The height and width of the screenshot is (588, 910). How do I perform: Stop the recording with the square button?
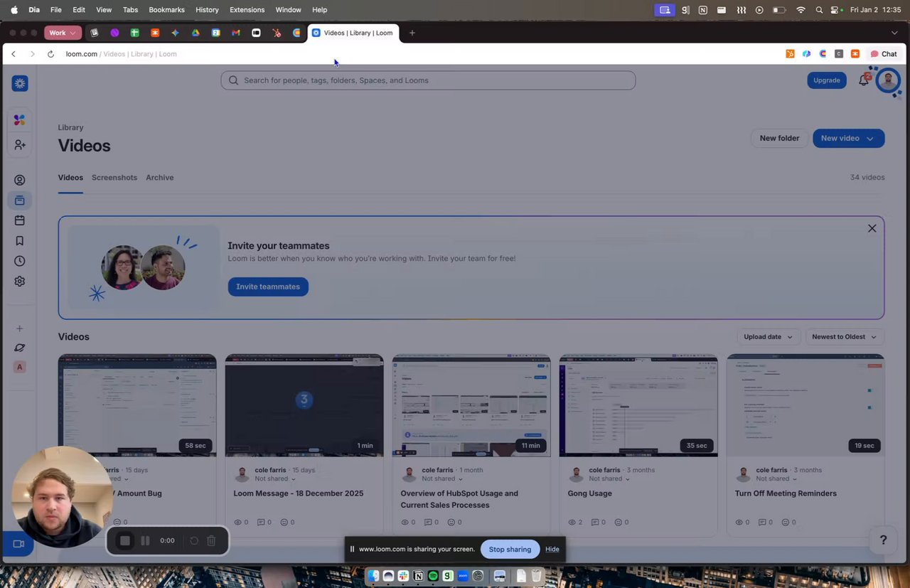(125, 541)
